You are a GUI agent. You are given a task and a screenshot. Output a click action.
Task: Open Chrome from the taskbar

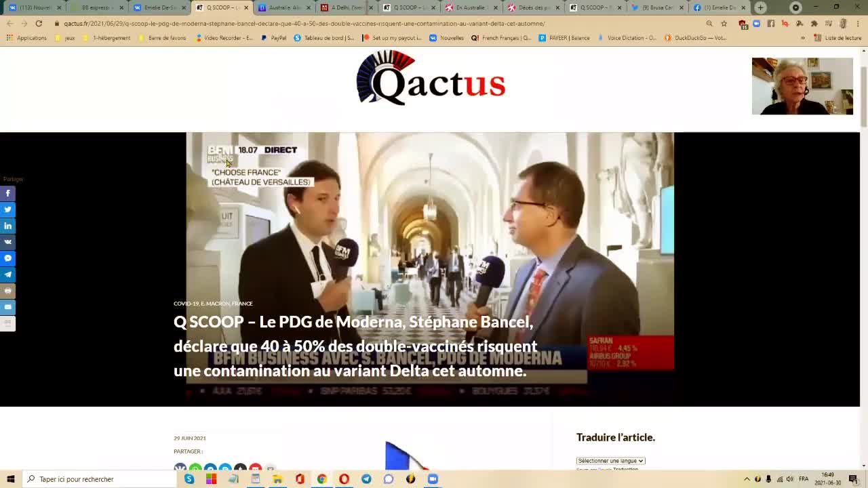pos(321,479)
